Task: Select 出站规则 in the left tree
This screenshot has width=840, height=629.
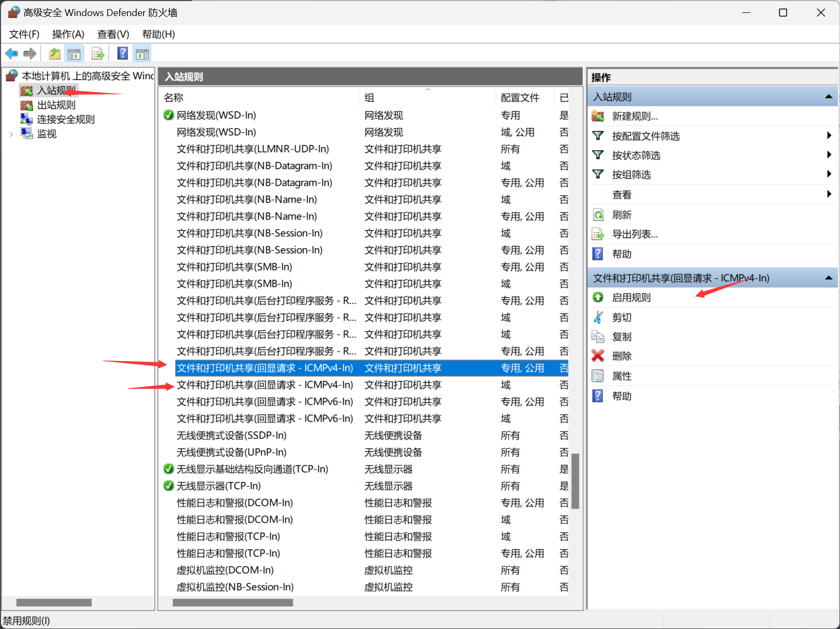Action: pyautogui.click(x=56, y=105)
